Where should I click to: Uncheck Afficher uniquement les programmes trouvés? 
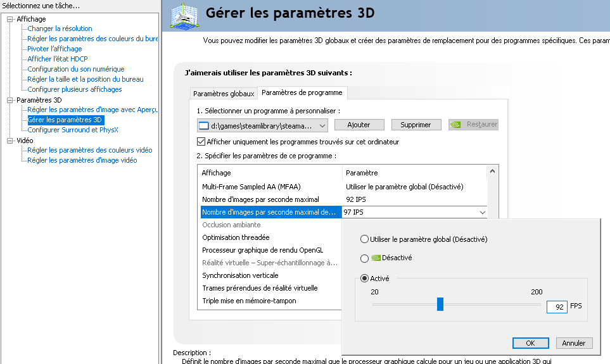click(201, 142)
